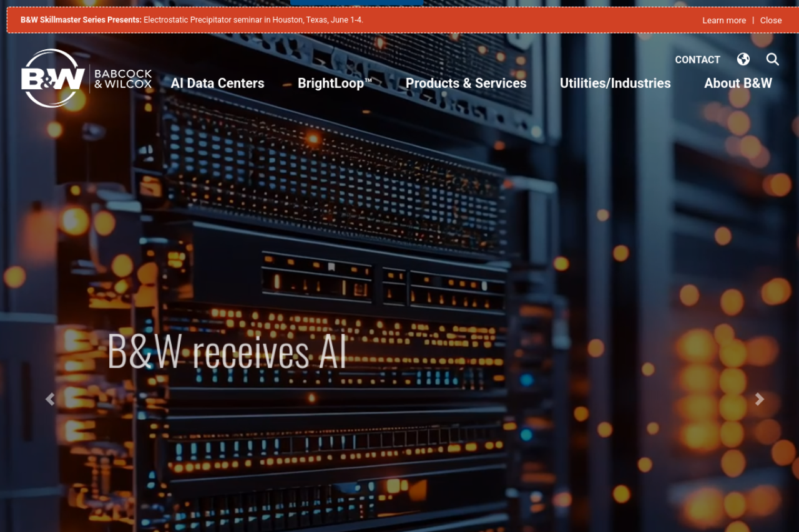Advance carousel with right arrow

[x=759, y=399]
